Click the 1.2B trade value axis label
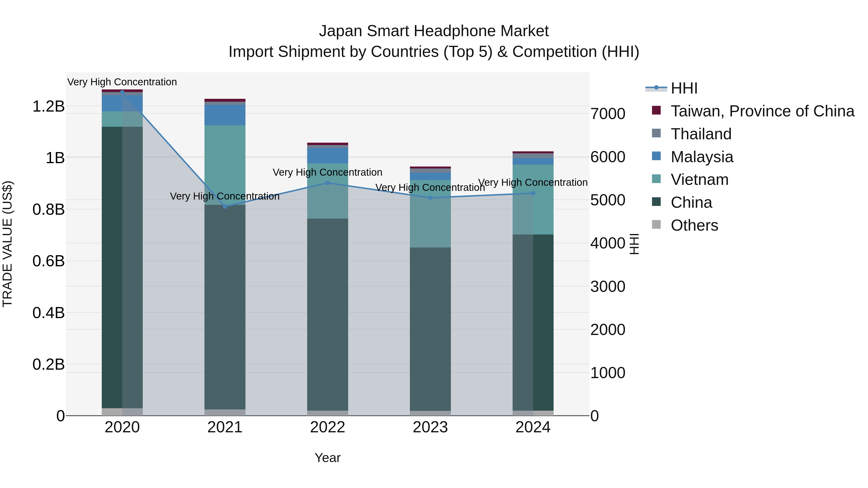Viewport: 868px width, 488px height. [x=48, y=107]
